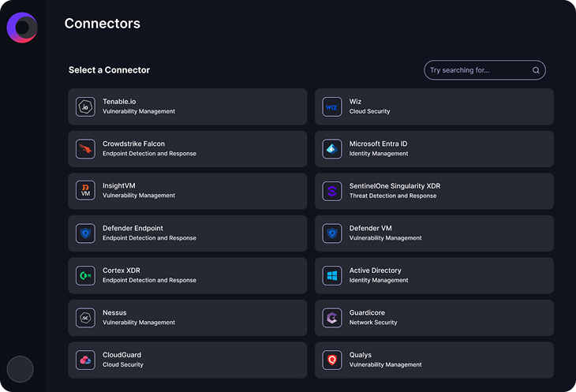Click 'Cloud Security' under CloudGuard
576x392 pixels.
tap(122, 364)
